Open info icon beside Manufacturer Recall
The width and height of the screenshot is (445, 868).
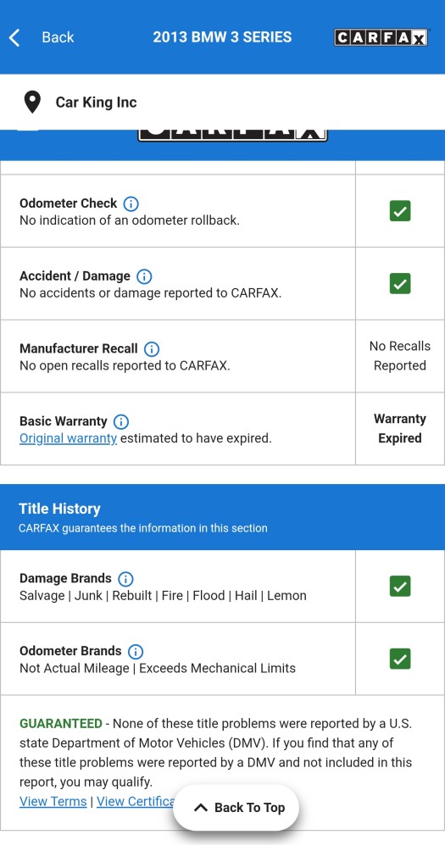(x=152, y=349)
